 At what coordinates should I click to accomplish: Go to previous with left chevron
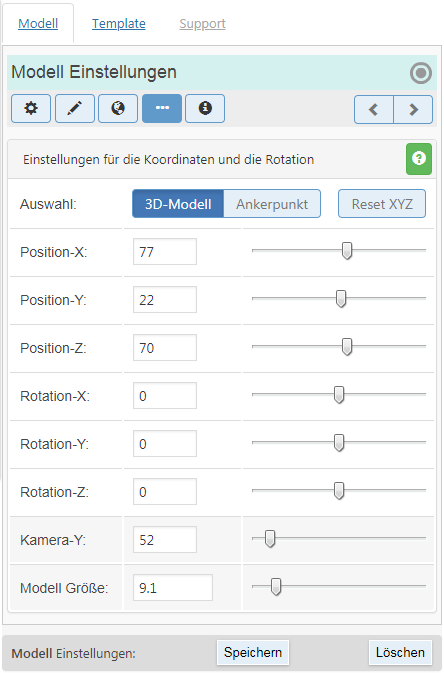pyautogui.click(x=374, y=110)
